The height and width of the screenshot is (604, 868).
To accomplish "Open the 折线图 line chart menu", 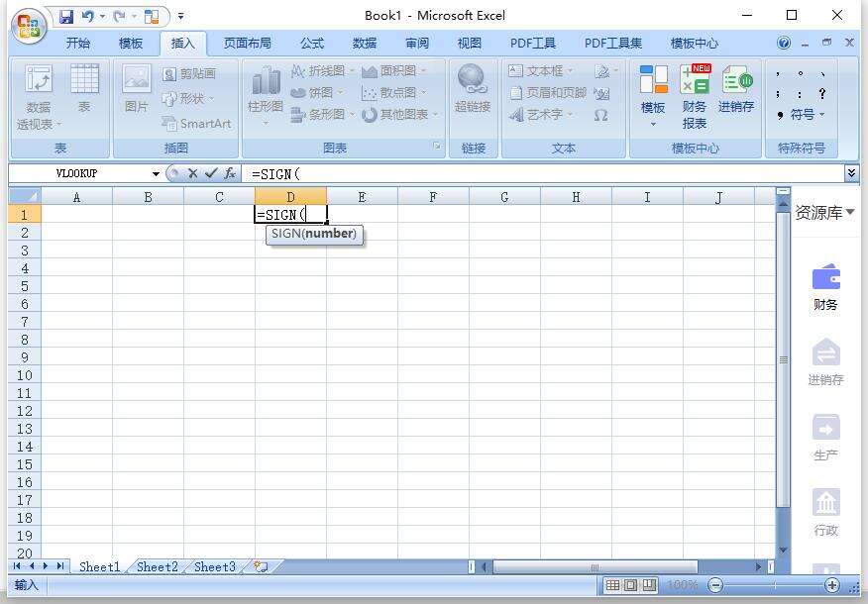I will (x=322, y=71).
